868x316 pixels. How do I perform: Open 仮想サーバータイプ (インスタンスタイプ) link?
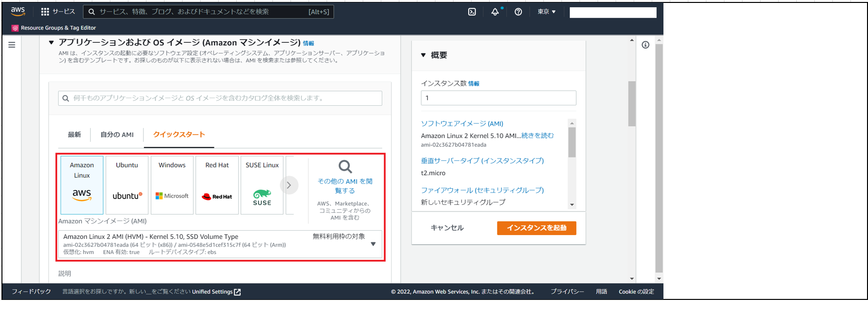(x=482, y=160)
